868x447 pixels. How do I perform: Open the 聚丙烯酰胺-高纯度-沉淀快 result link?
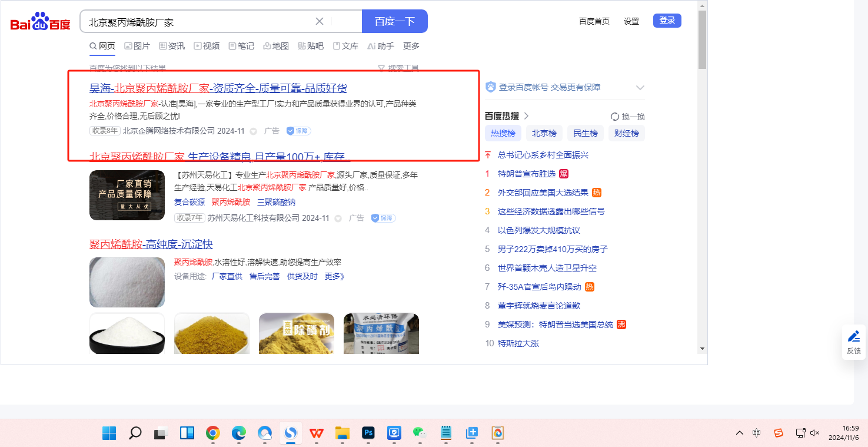pyautogui.click(x=151, y=244)
